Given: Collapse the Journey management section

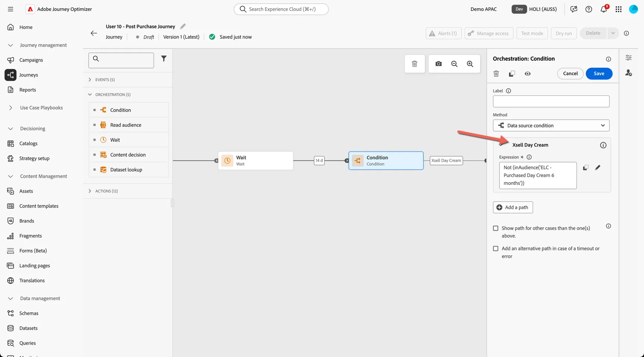Looking at the screenshot, I should (x=10, y=45).
